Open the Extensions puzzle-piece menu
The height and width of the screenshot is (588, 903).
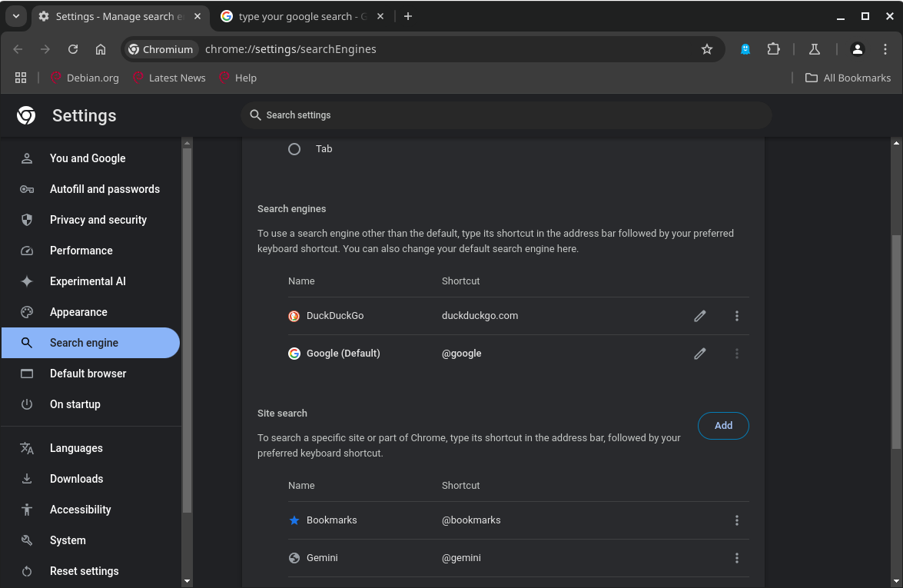click(x=773, y=49)
